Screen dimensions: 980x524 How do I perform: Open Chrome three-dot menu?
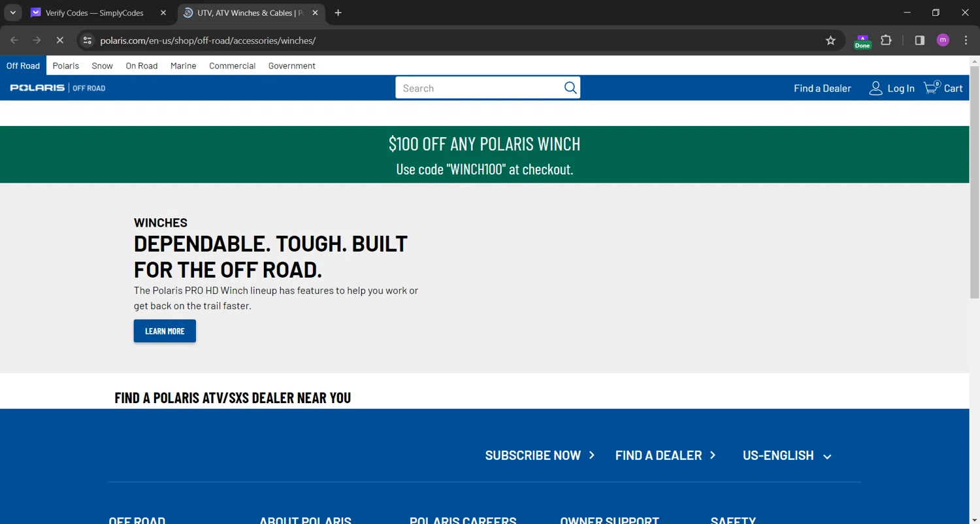pos(966,41)
